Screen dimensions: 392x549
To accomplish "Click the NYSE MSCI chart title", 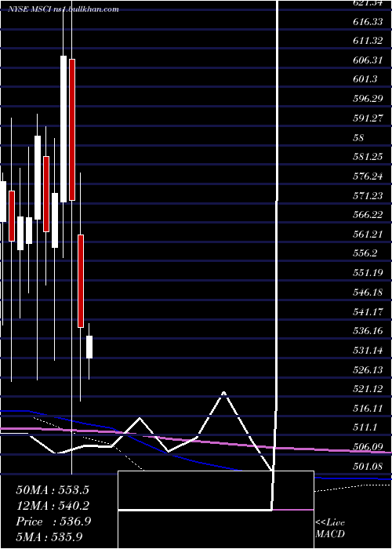I will point(64,9).
